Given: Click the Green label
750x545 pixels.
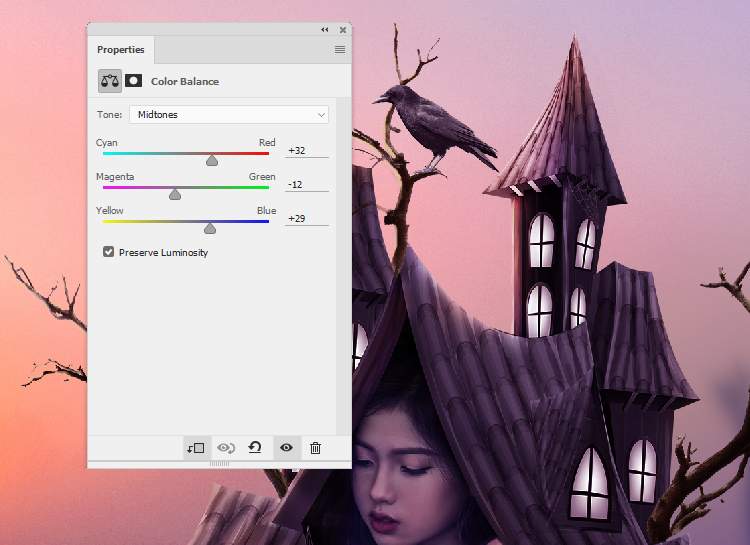Looking at the screenshot, I should 262,177.
